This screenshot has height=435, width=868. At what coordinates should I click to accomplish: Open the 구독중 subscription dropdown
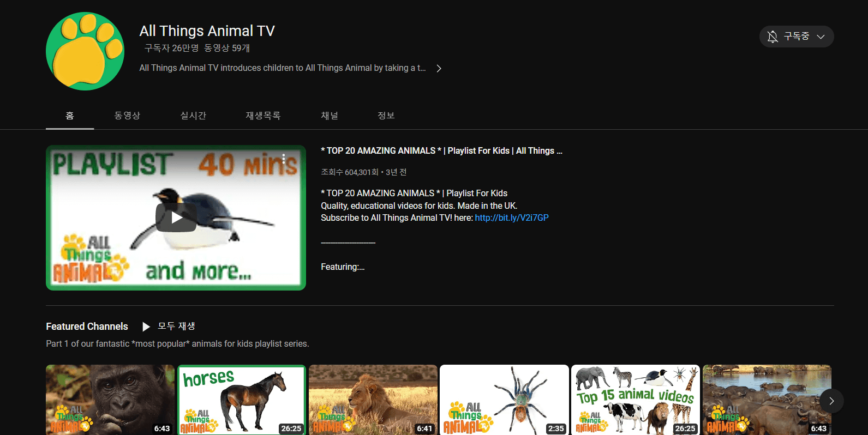tap(797, 37)
